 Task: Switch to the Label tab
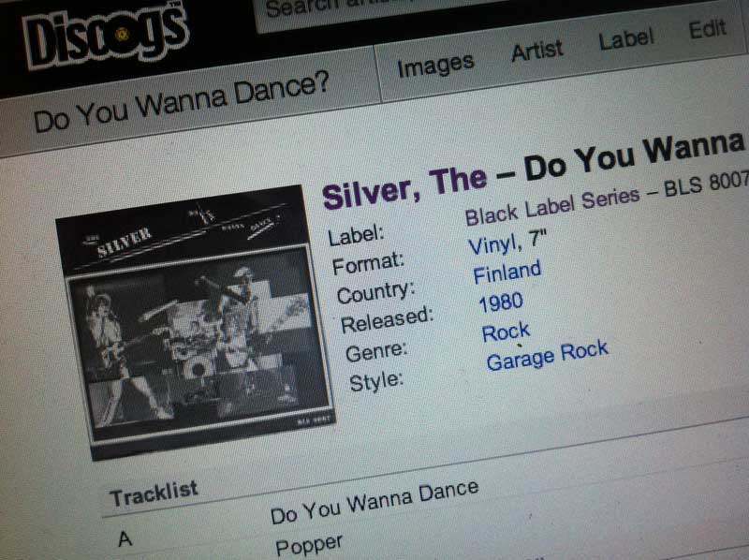click(625, 38)
